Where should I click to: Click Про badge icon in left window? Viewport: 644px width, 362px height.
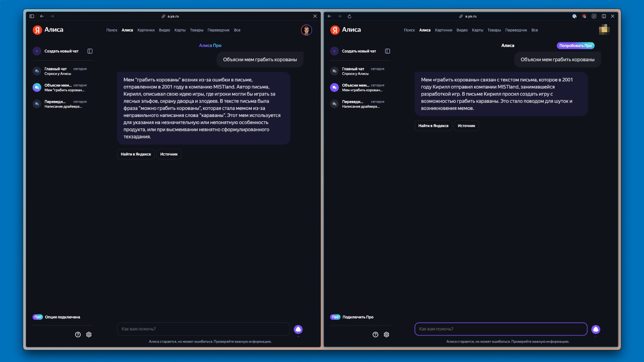(38, 317)
